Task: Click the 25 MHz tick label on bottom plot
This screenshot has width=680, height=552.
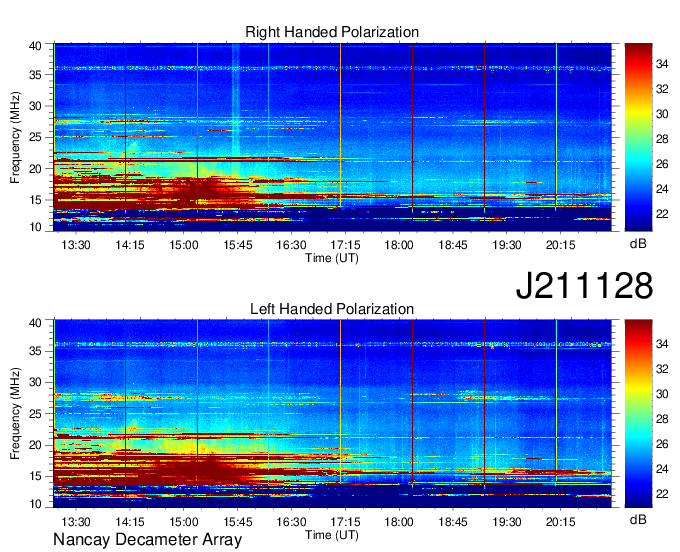Action: point(35,414)
